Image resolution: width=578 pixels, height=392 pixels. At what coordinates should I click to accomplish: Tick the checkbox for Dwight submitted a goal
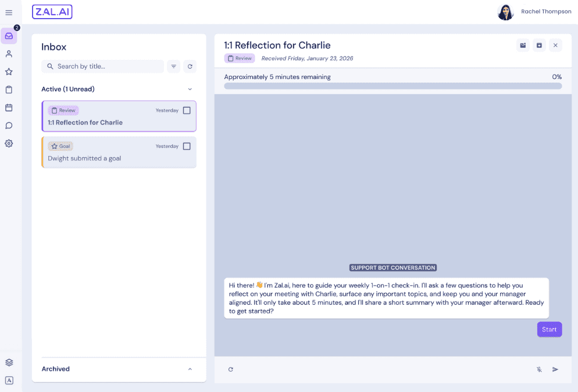click(187, 146)
